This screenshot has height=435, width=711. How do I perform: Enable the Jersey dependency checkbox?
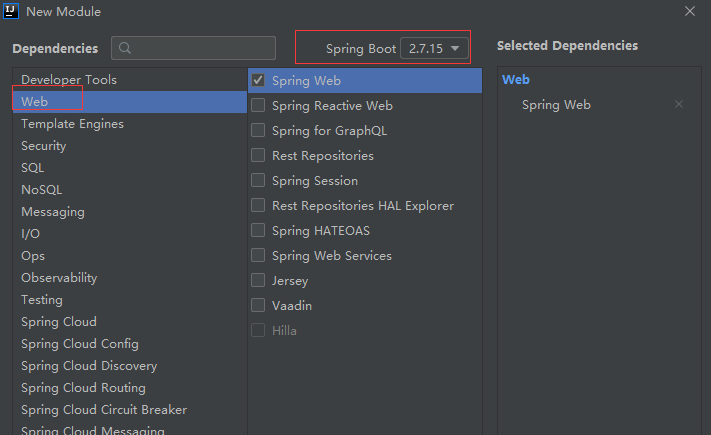[258, 280]
